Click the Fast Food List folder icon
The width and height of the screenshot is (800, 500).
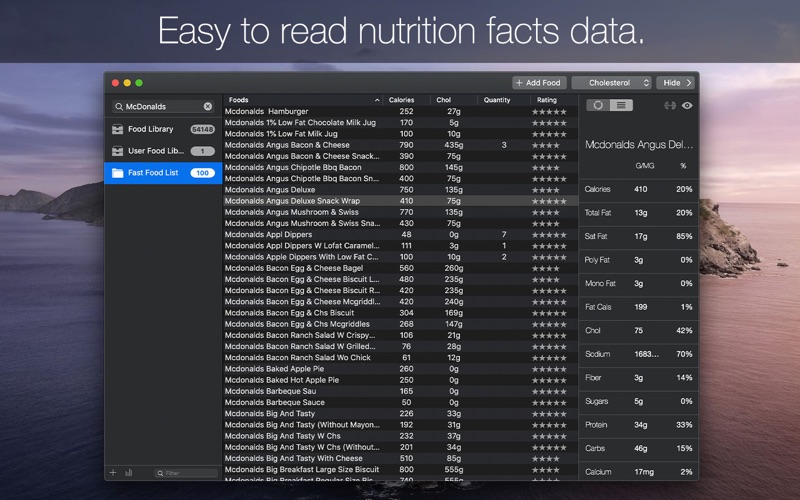pos(117,173)
